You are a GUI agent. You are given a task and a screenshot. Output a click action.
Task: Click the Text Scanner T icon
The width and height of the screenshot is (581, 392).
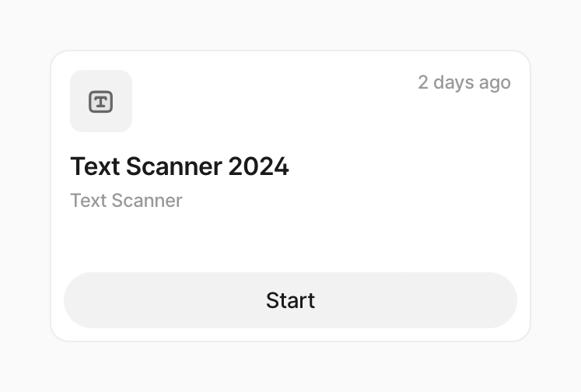point(101,101)
